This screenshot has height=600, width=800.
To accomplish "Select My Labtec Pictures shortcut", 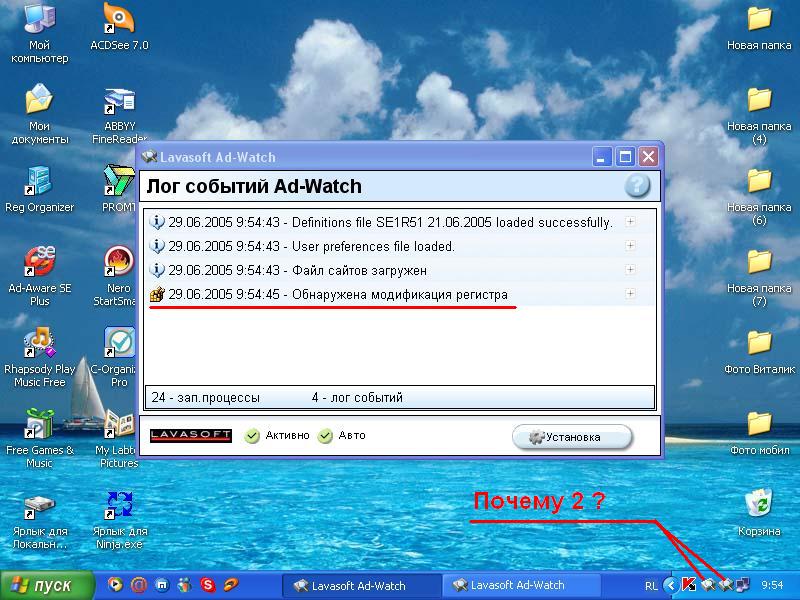I will coord(117,438).
